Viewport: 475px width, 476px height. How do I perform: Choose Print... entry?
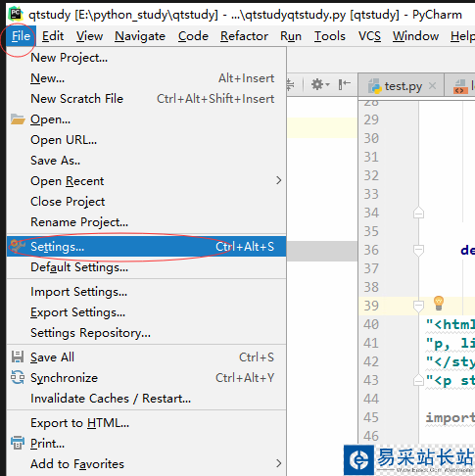click(x=146, y=444)
